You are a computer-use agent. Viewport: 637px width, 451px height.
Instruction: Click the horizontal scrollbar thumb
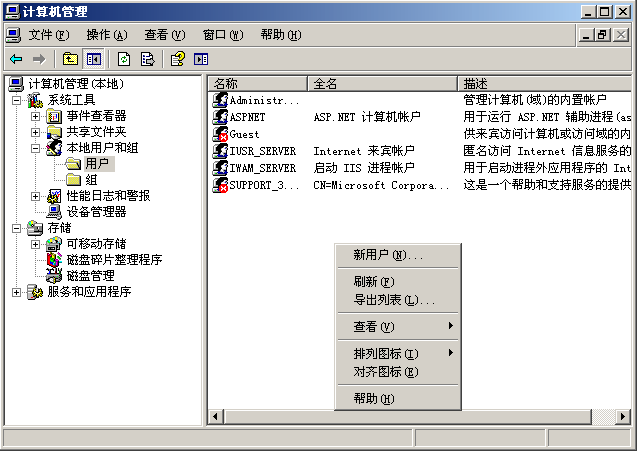(x=407, y=416)
